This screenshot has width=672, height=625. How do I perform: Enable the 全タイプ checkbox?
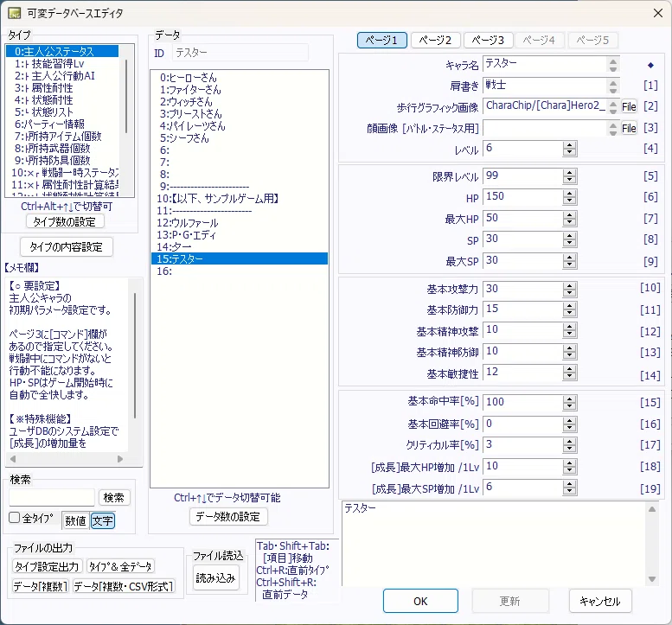pos(15,518)
